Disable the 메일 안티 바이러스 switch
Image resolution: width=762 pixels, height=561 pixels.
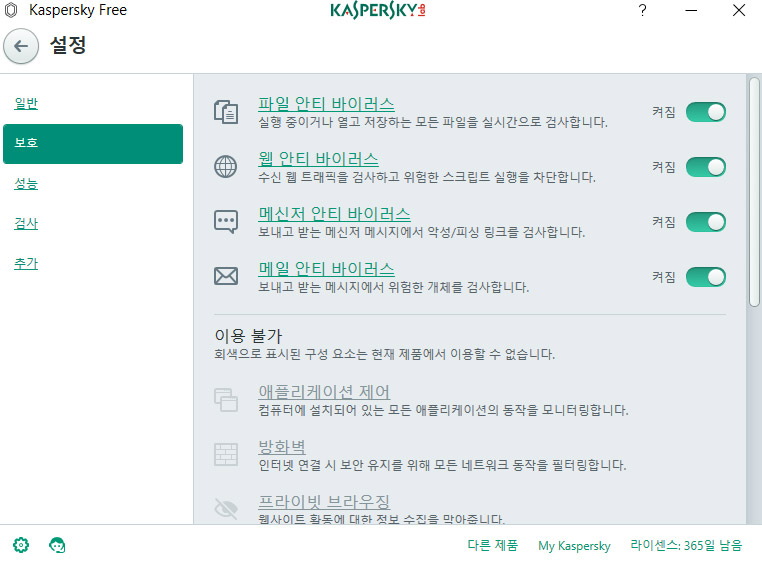706,277
